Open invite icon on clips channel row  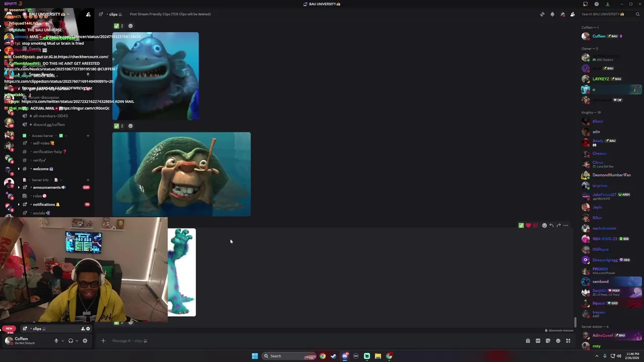(83, 329)
